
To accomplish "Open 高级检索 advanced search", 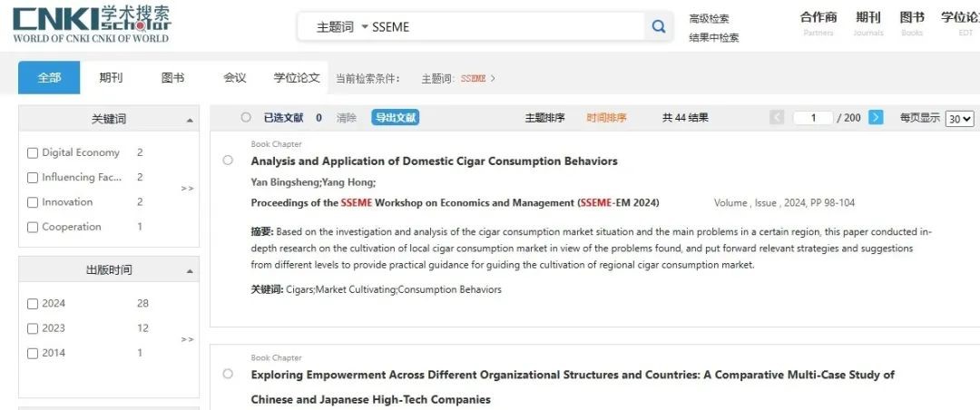I will point(709,19).
